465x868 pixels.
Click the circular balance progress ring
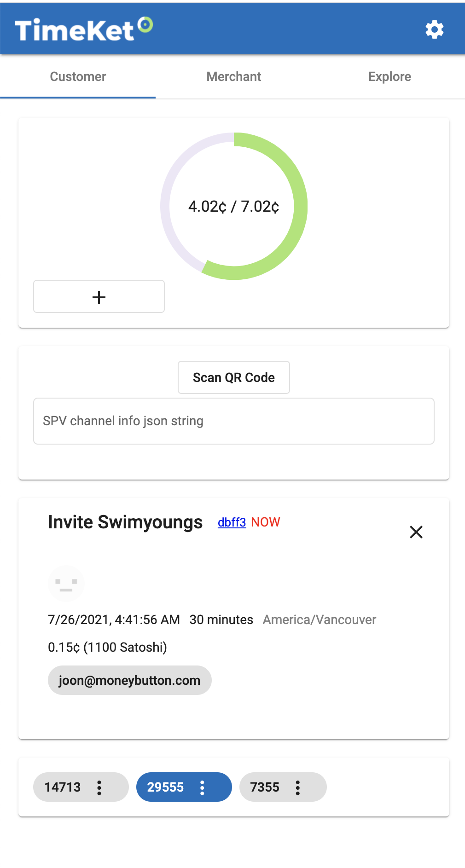pyautogui.click(x=234, y=206)
